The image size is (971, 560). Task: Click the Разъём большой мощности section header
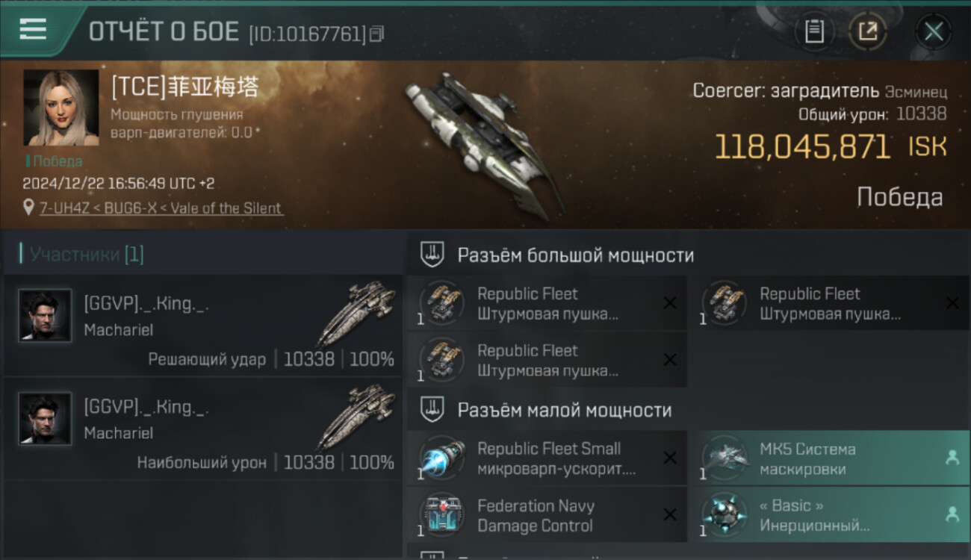click(x=575, y=255)
